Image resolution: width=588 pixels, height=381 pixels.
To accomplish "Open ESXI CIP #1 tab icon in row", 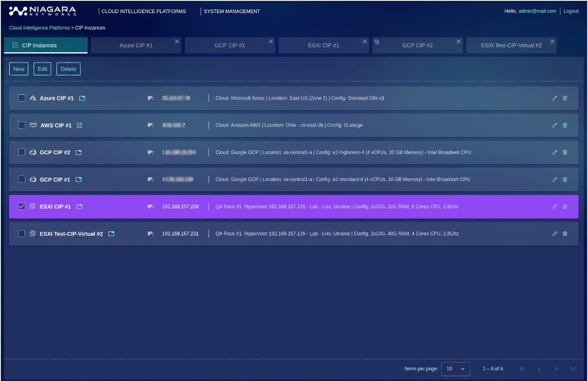I will tap(80, 207).
